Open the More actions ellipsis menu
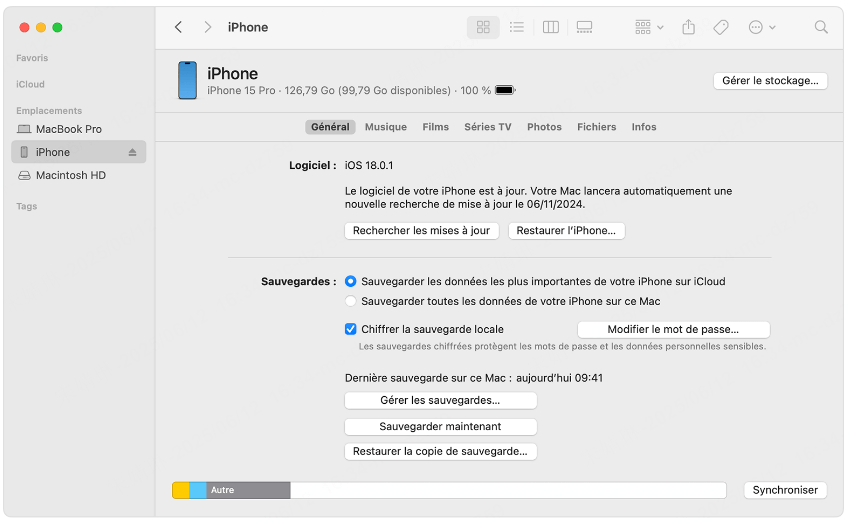This screenshot has width=850, height=523. tap(762, 27)
